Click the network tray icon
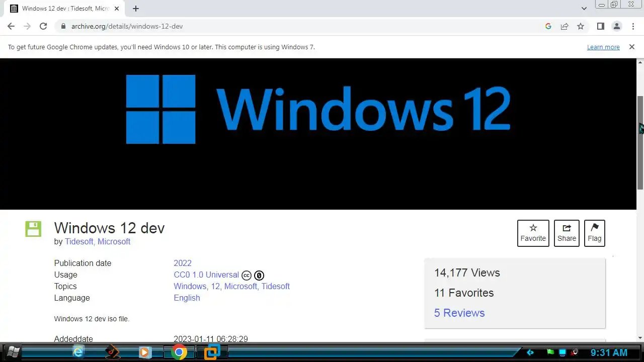 562,352
